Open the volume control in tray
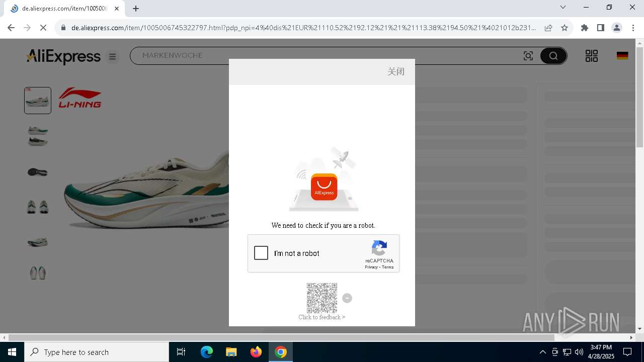This screenshot has width=644, height=362. tap(579, 352)
